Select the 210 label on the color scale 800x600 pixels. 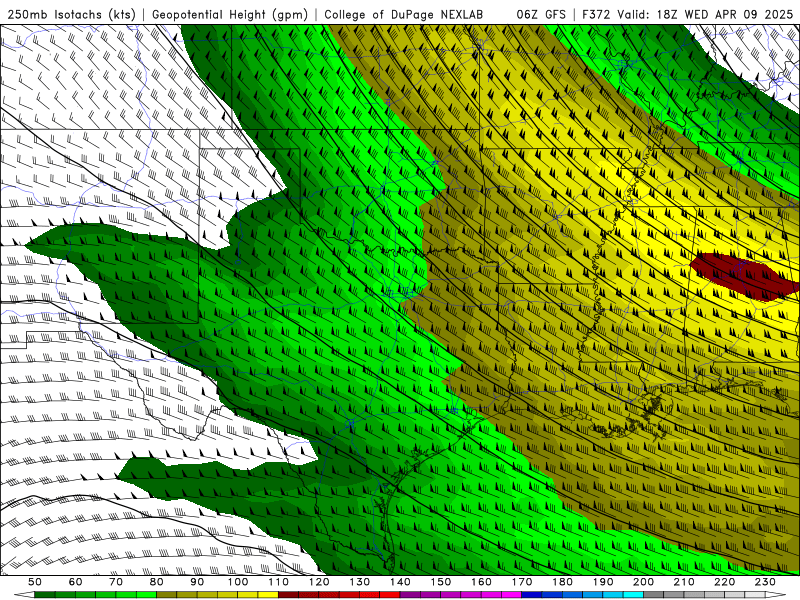[x=684, y=582]
